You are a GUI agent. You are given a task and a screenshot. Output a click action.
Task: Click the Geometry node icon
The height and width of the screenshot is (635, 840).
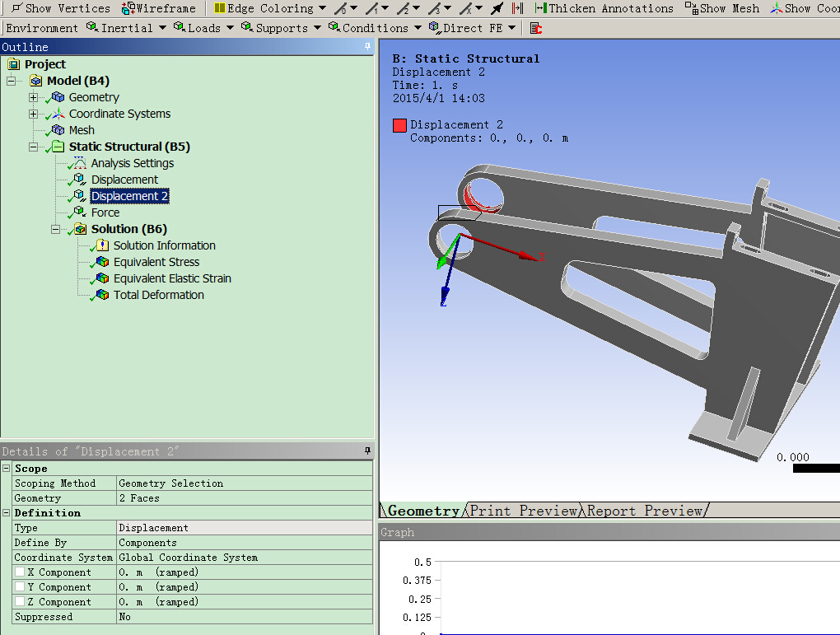(58, 97)
